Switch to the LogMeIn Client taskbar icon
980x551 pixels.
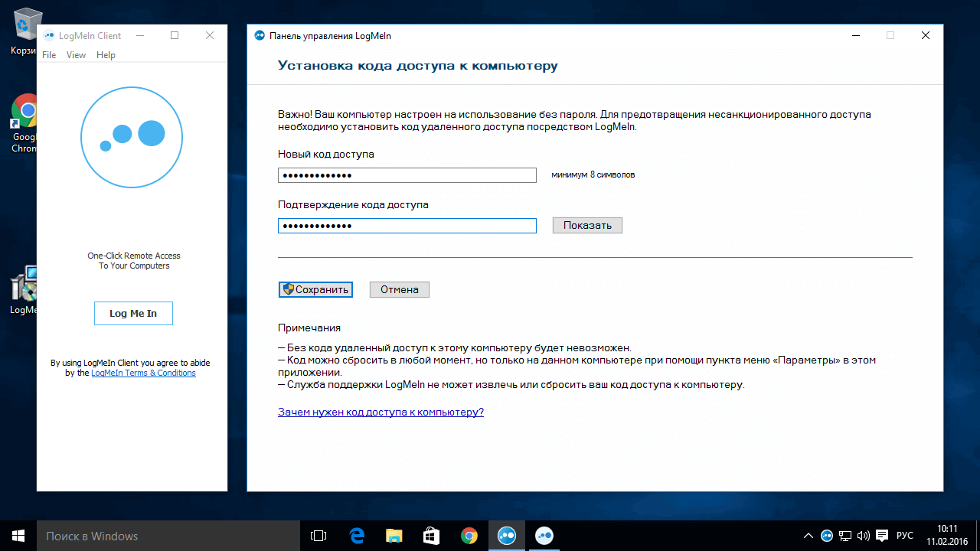tap(544, 536)
